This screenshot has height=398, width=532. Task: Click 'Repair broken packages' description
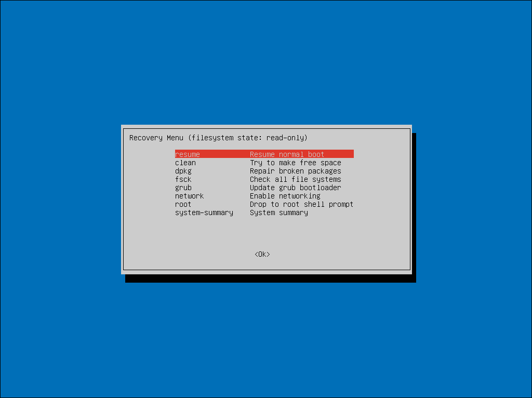pyautogui.click(x=296, y=171)
